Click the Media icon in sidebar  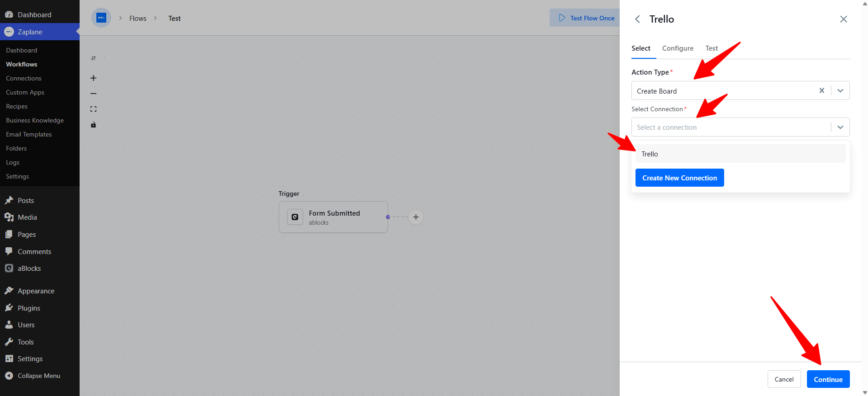9,217
